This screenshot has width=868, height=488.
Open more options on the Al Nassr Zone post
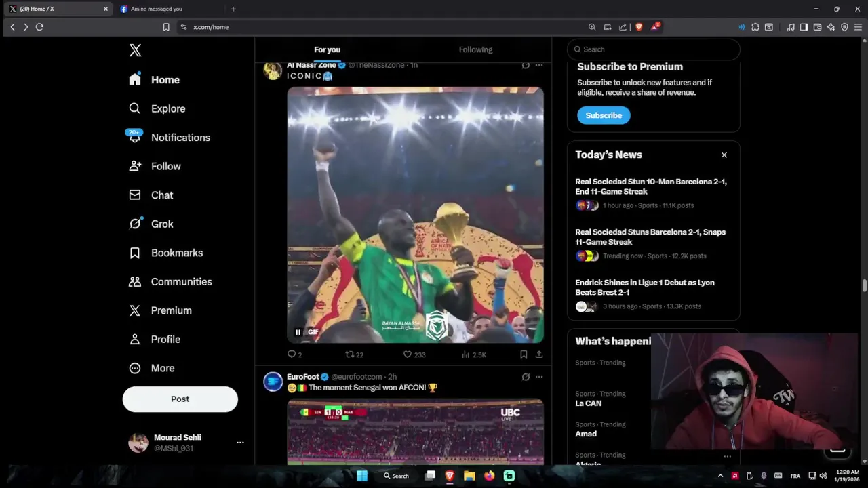539,65
